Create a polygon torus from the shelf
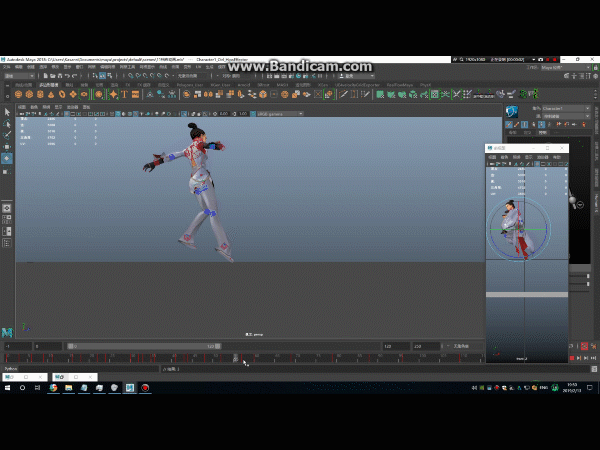Screen dimensions: 600x450 coord(62,94)
